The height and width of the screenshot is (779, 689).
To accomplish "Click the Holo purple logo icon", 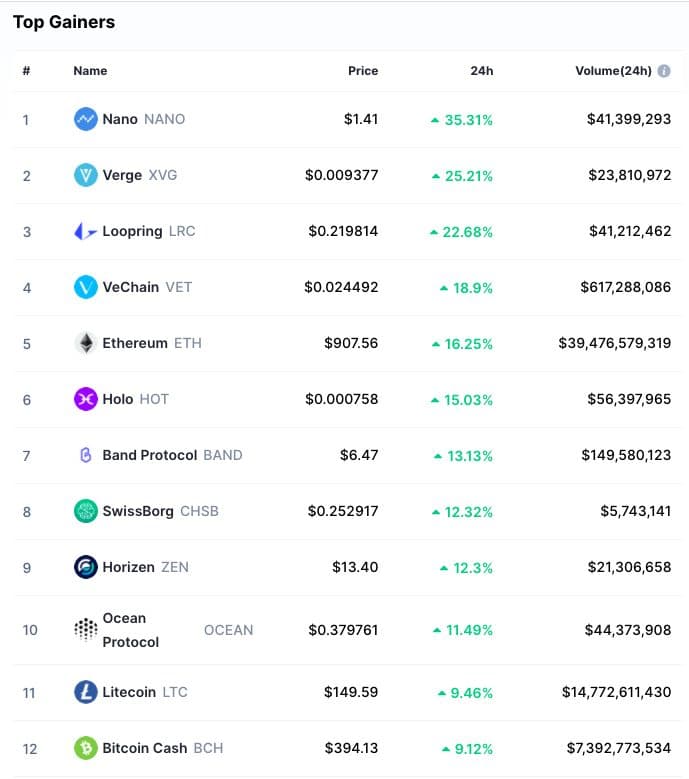I will point(86,399).
